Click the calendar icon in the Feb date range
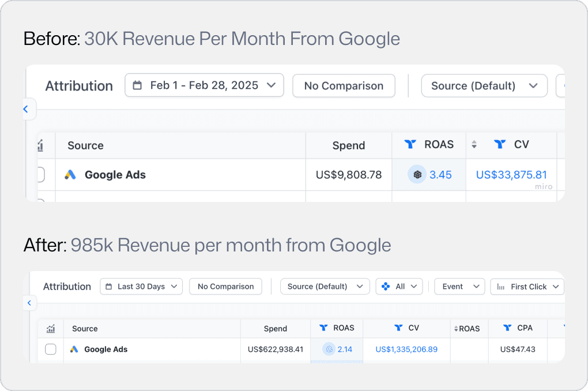Image resolution: width=588 pixels, height=391 pixels. (138, 85)
